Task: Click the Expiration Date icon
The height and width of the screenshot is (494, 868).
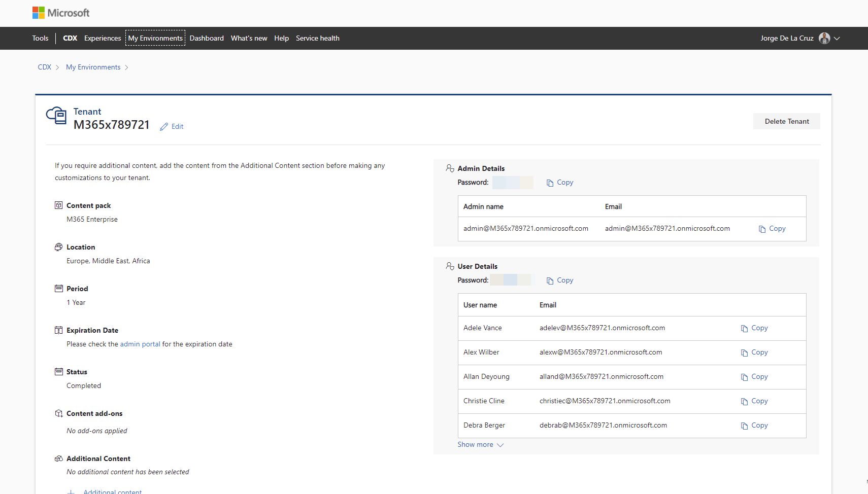Action: pyautogui.click(x=59, y=330)
